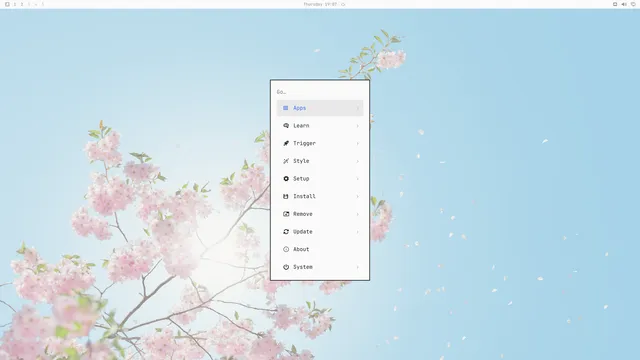Click the System label text
640x360 pixels.
pyautogui.click(x=302, y=267)
